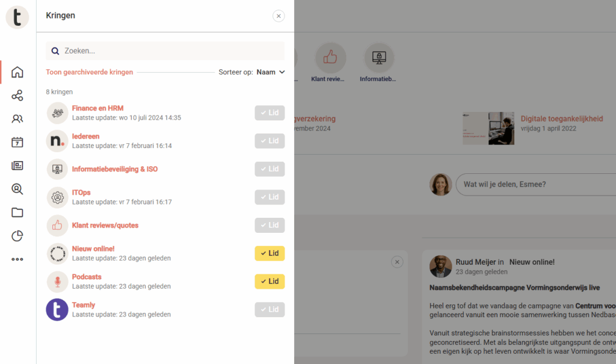Image resolution: width=616 pixels, height=364 pixels.
Task: Open the share/connections icon in sidebar
Action: tap(17, 96)
